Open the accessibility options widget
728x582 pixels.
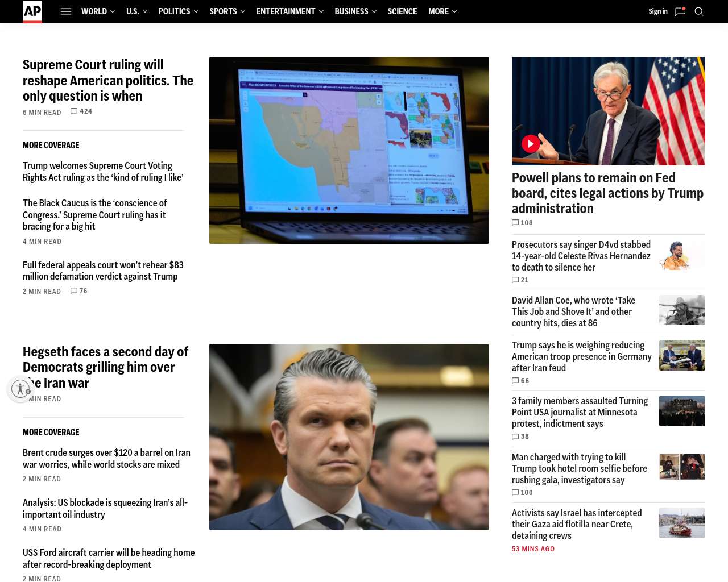[20, 389]
